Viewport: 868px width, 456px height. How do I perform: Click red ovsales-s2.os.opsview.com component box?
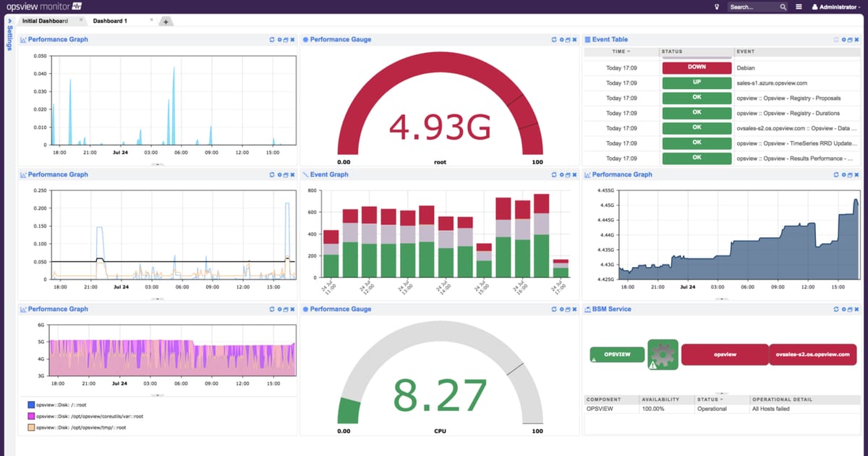tap(812, 355)
